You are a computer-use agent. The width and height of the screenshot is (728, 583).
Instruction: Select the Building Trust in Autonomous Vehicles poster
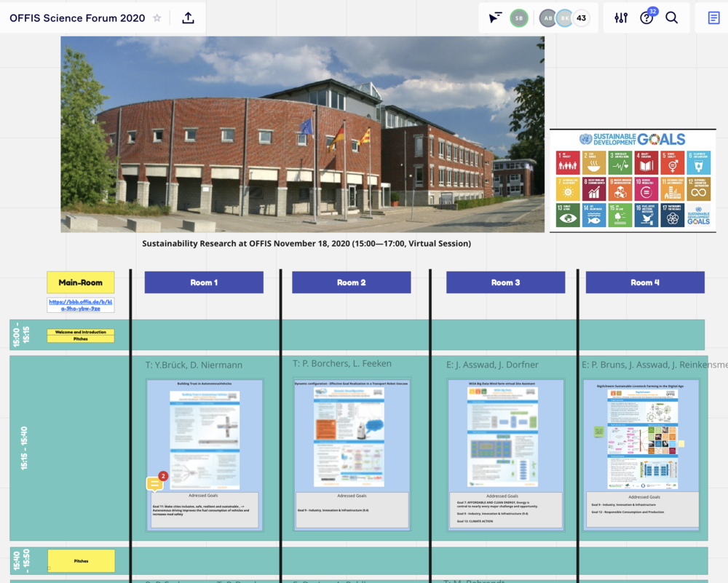click(204, 437)
